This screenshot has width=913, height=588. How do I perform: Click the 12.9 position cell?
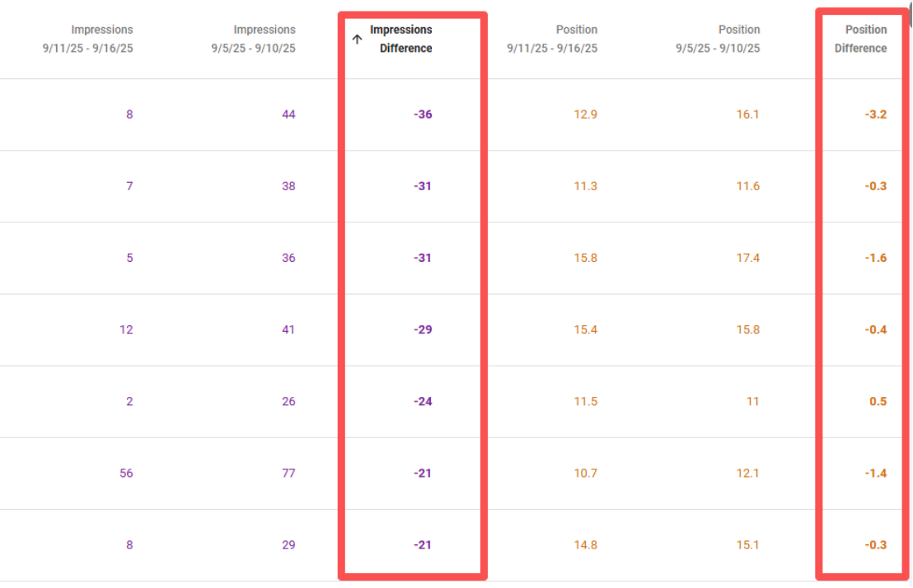click(585, 114)
